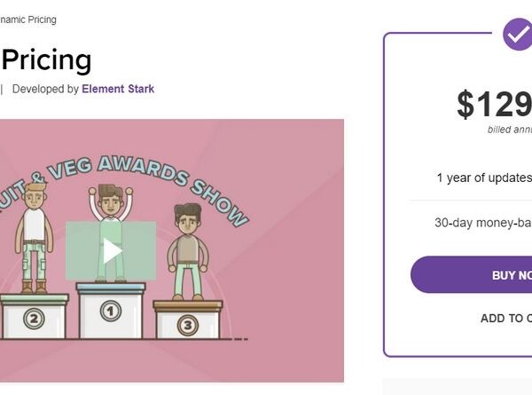
Task: Click the Pricing page heading
Action: tap(46, 60)
